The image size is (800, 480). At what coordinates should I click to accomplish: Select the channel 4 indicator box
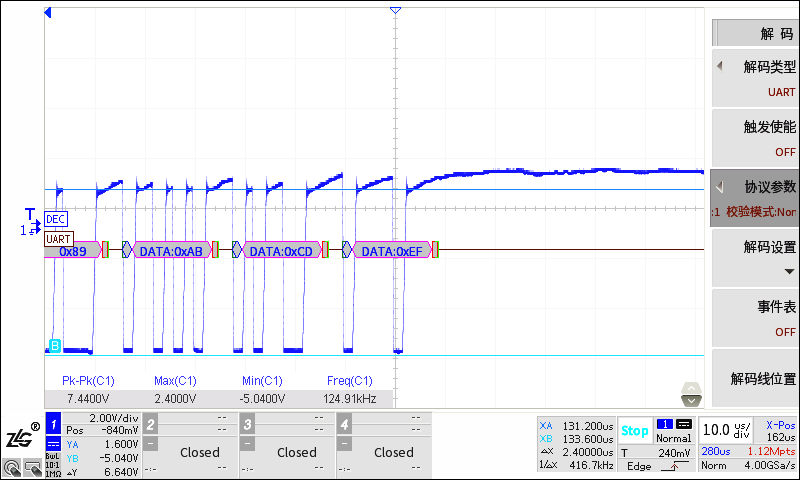coord(344,424)
